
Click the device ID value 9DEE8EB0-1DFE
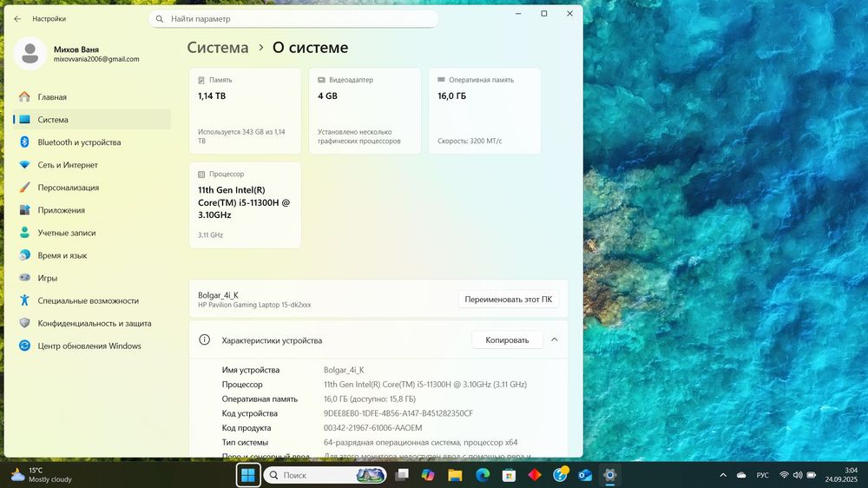coord(398,413)
